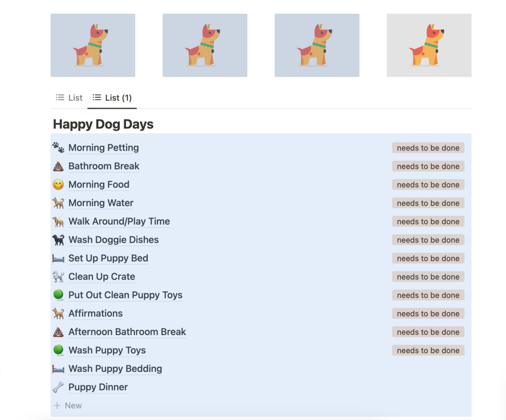Click the guide dog icon beside Walk Around/Play Time
506x420 pixels.
(58, 221)
